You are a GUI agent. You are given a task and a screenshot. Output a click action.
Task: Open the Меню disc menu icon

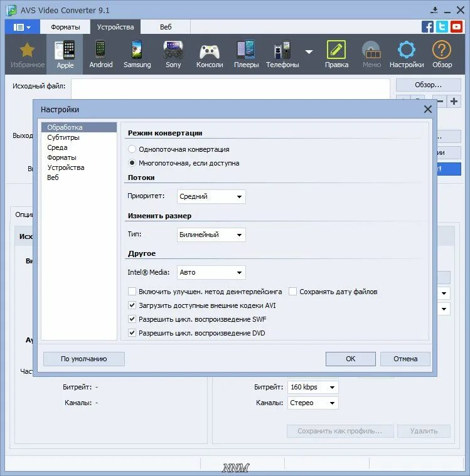371,50
